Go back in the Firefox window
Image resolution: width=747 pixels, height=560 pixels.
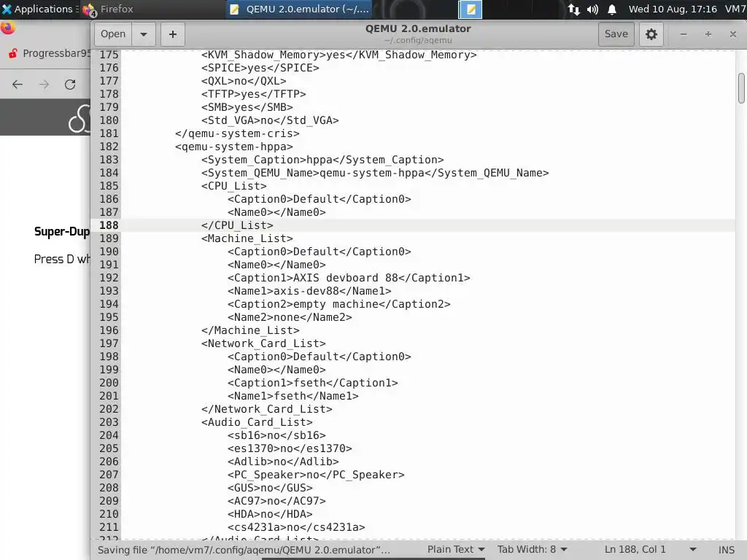coord(18,85)
